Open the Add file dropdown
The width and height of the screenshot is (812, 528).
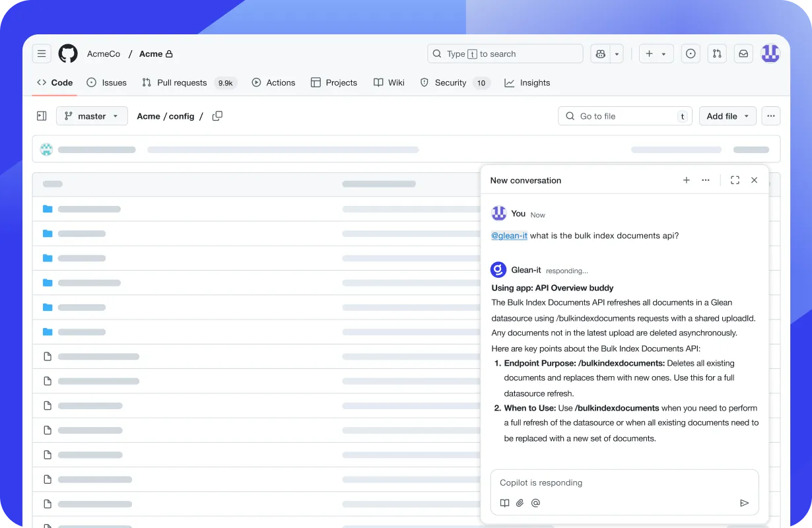pyautogui.click(x=727, y=116)
